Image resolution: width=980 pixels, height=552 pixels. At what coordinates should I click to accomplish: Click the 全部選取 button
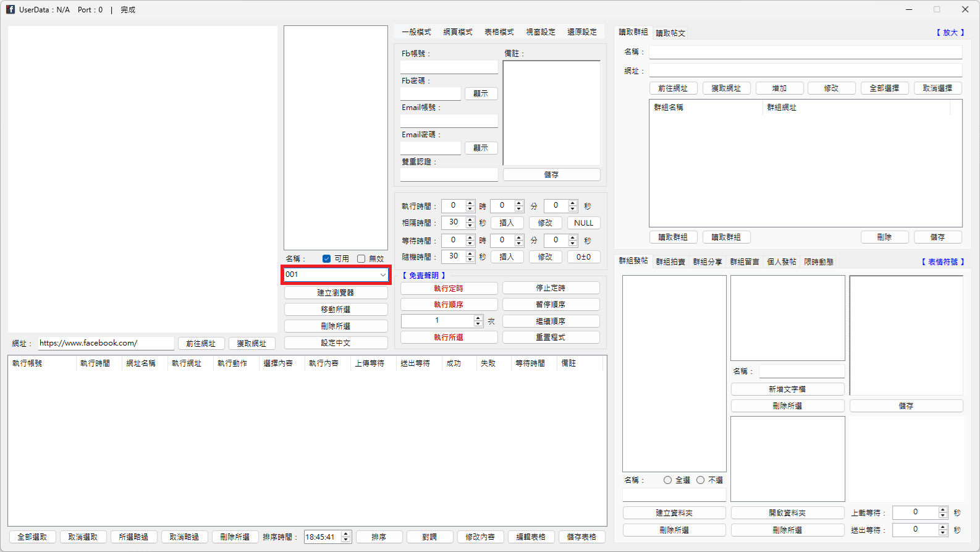click(x=32, y=537)
